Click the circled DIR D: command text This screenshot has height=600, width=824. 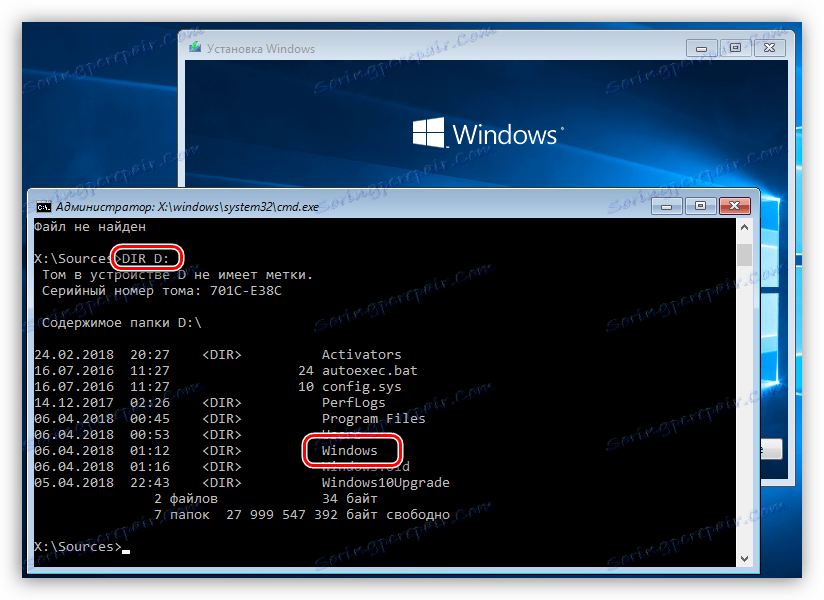(x=146, y=257)
